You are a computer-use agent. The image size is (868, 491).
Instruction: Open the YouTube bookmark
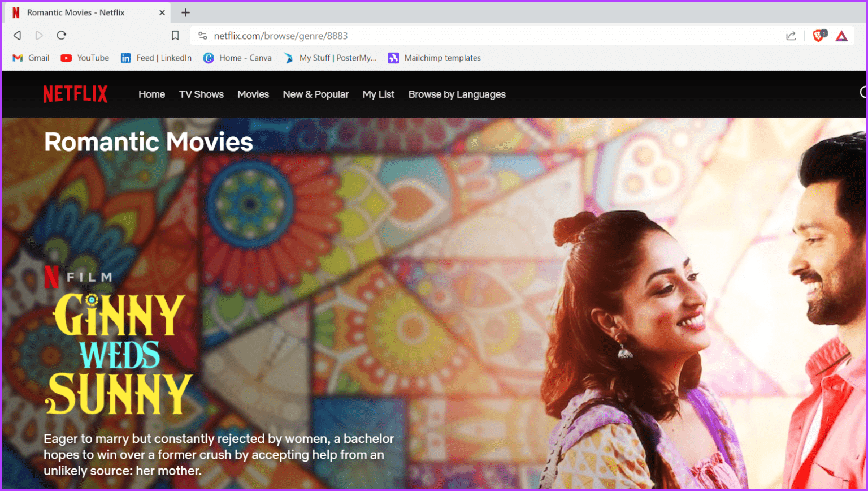[x=85, y=58]
